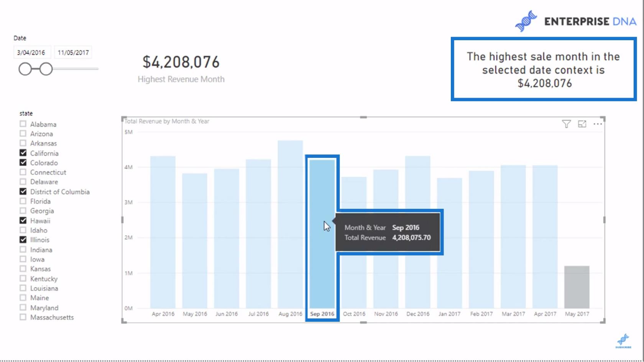Uncheck the District of Columbia checkbox
644x362 pixels.
coord(23,191)
